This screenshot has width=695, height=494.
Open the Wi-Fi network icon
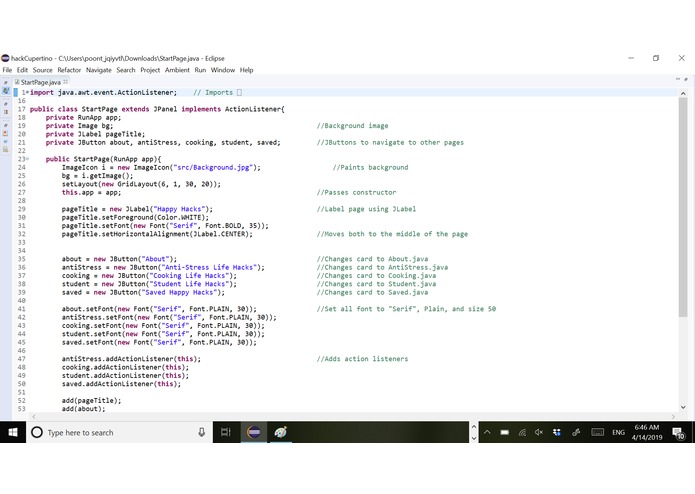(522, 432)
